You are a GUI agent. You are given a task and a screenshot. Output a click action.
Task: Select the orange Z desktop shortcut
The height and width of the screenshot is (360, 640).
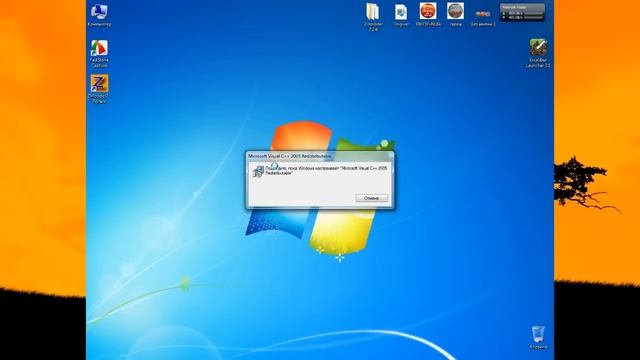coord(99,89)
